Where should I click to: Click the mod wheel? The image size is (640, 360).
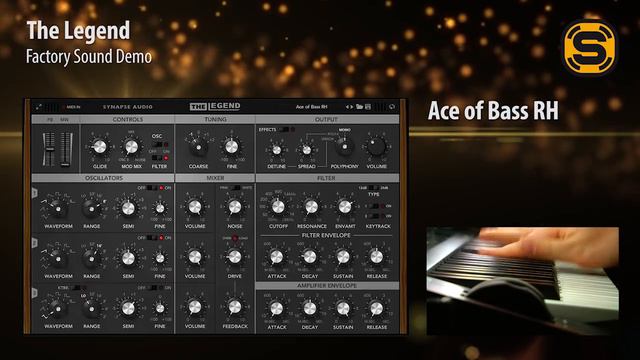(65, 149)
